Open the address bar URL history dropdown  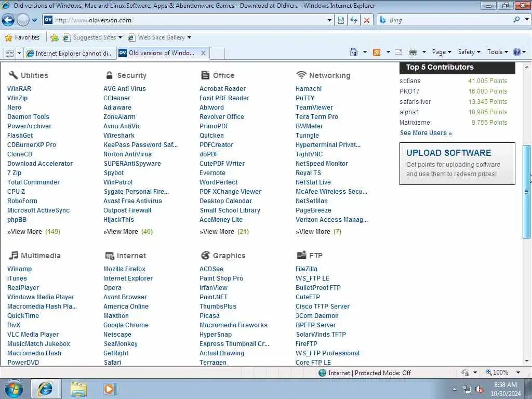tap(329, 20)
